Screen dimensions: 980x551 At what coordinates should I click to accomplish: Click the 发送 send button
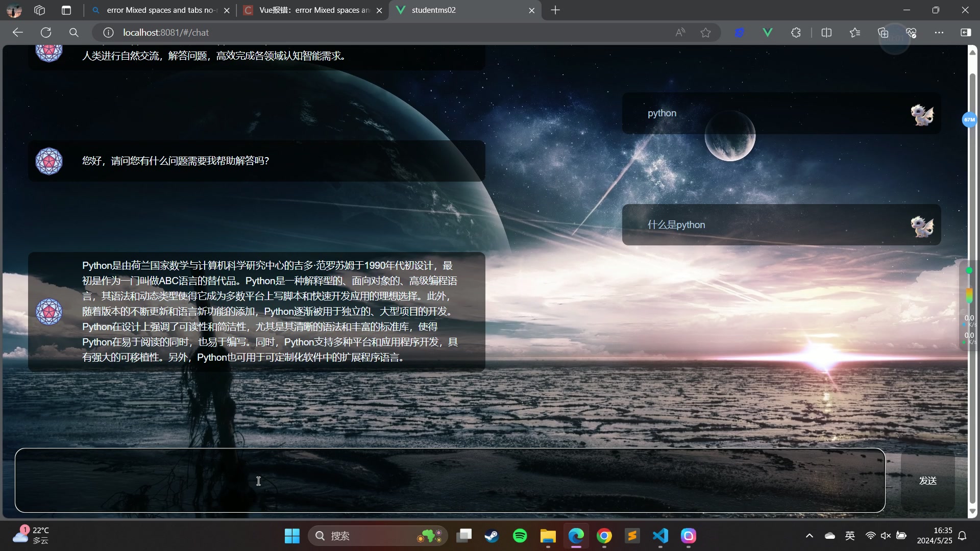(927, 481)
